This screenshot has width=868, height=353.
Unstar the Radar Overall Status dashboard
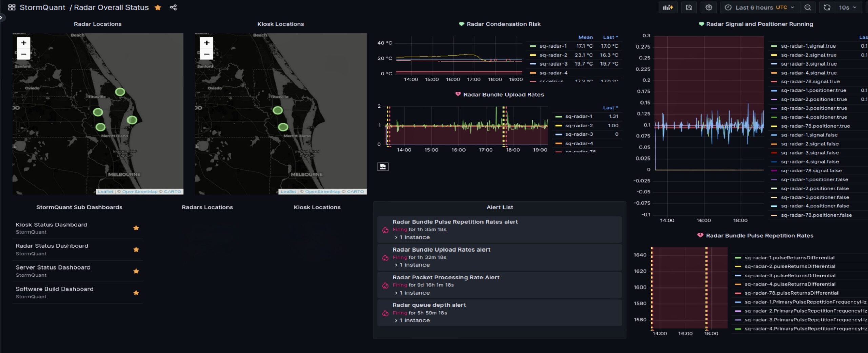pos(158,7)
